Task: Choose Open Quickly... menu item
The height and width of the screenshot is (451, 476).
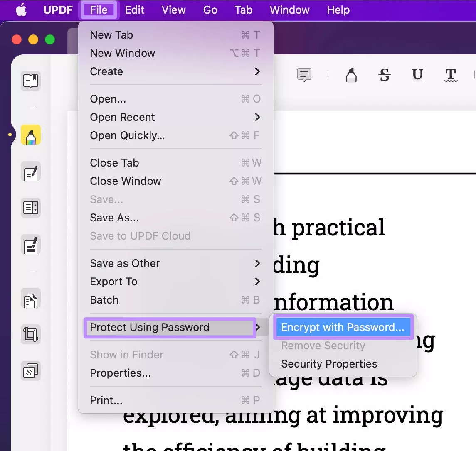Action: click(x=176, y=135)
